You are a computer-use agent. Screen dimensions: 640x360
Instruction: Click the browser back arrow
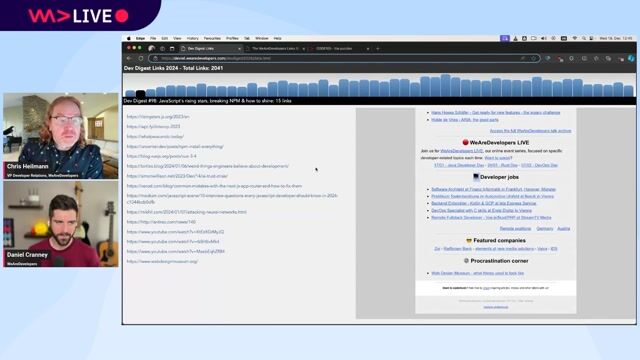(x=129, y=58)
